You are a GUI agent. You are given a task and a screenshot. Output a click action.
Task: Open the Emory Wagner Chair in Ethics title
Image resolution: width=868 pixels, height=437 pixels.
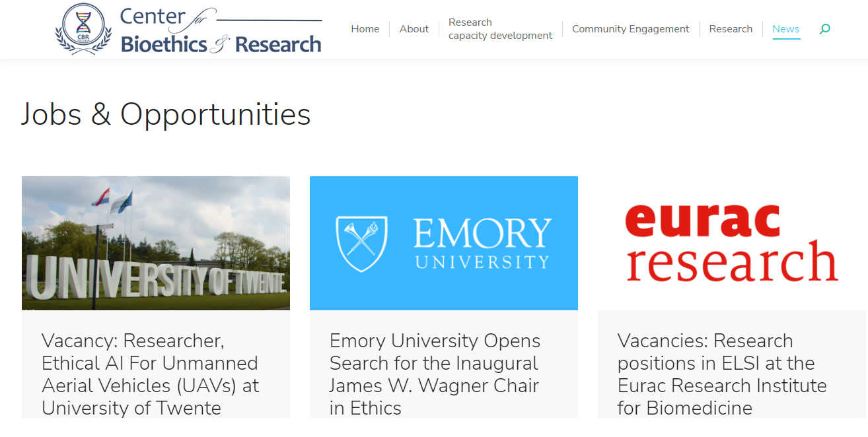[435, 374]
